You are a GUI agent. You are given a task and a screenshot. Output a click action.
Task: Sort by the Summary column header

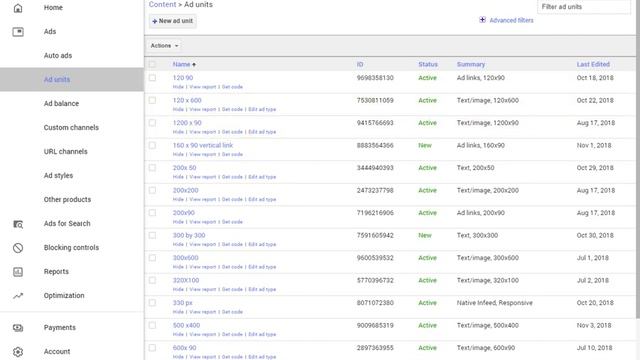[x=471, y=64]
